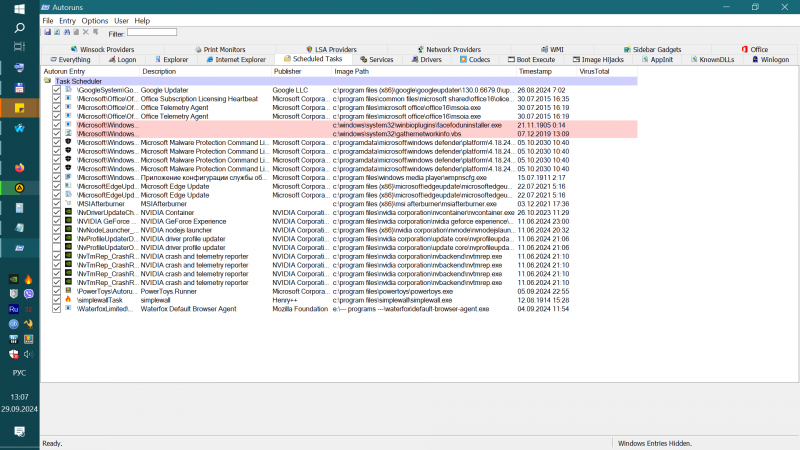This screenshot has height=450, width=800.
Task: Open Task View on the taskbar
Action: 19,46
